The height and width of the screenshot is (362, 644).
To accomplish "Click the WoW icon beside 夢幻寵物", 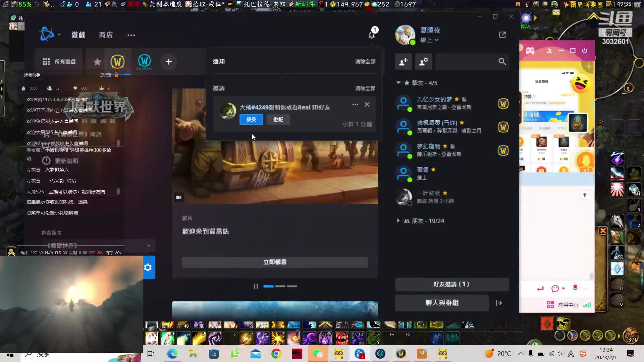I will pyautogui.click(x=503, y=150).
